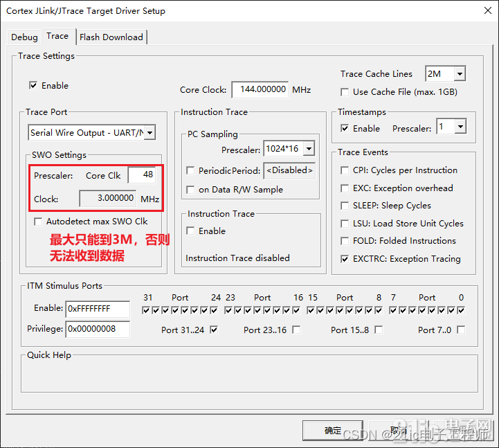
Task: Toggle ITM stimulus port 23 checkbox
Action: [x=228, y=310]
